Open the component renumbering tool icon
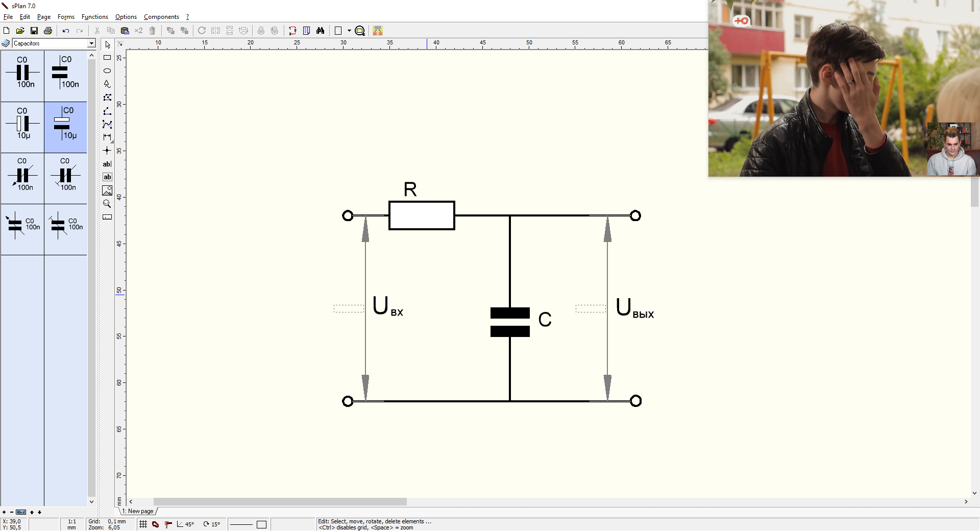 pyautogui.click(x=292, y=31)
